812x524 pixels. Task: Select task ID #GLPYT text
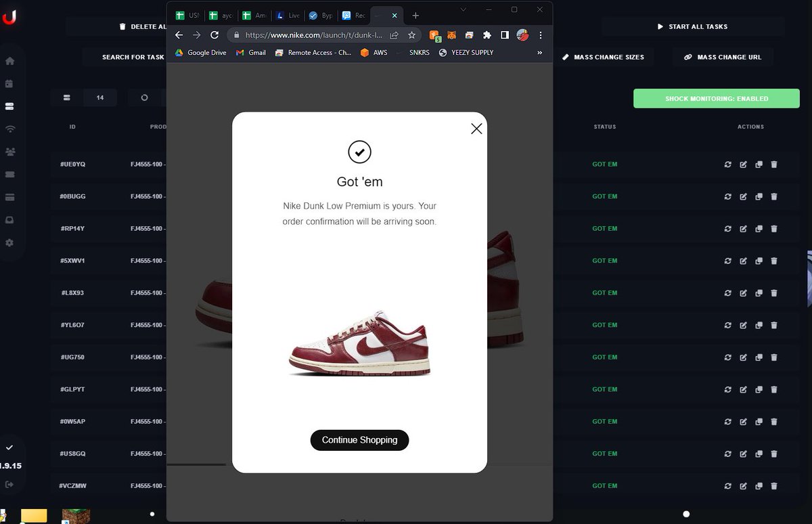[73, 389]
